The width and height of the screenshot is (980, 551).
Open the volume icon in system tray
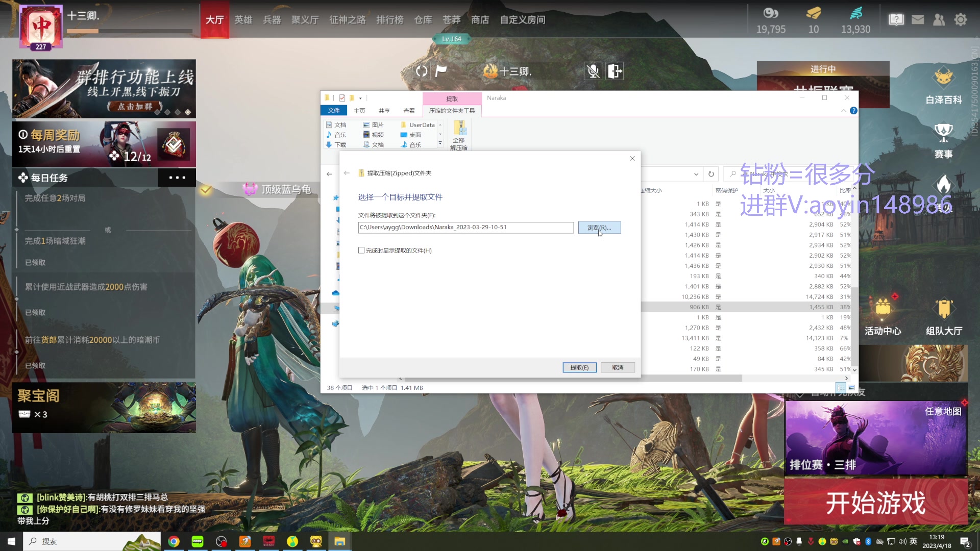[902, 541]
